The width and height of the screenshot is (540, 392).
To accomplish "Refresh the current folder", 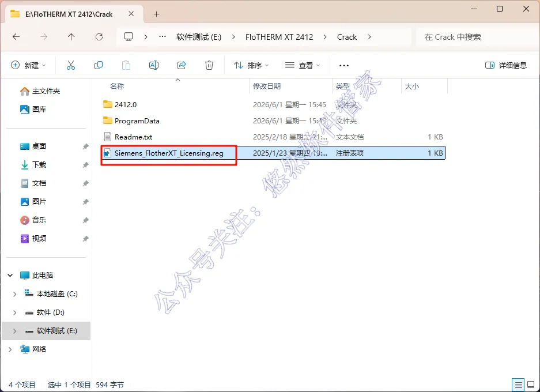I will [x=99, y=37].
